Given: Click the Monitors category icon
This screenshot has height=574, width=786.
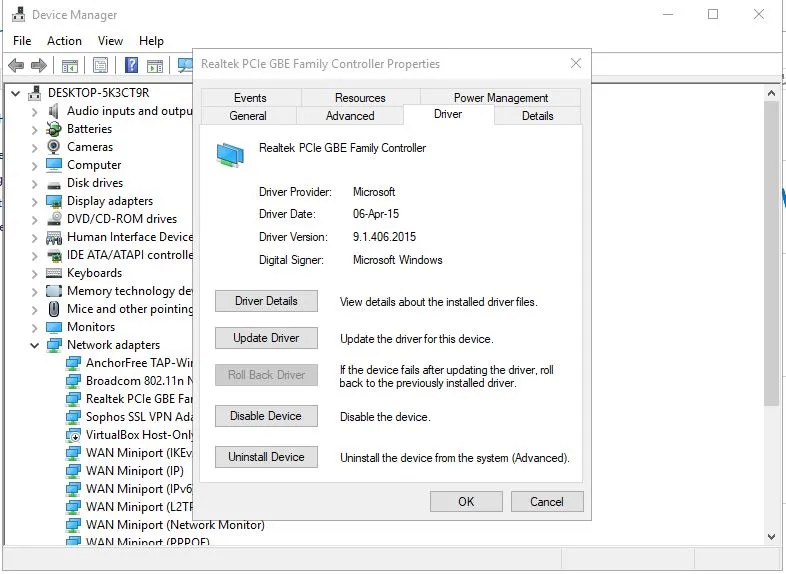Looking at the screenshot, I should click(x=54, y=327).
